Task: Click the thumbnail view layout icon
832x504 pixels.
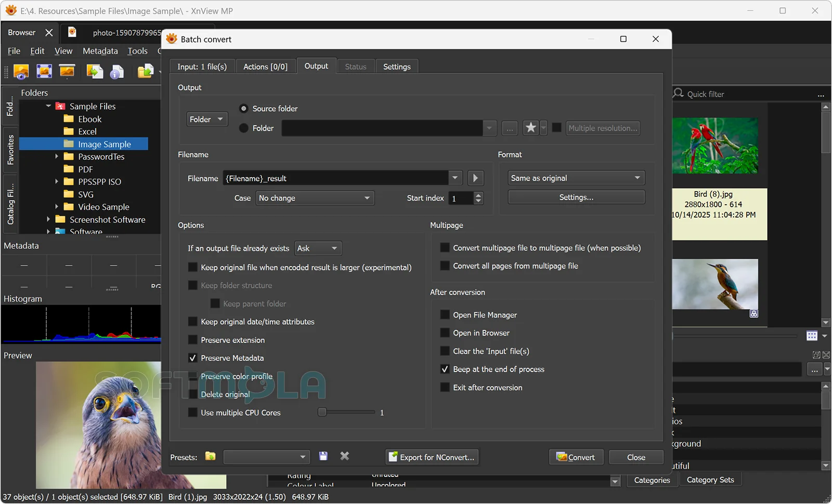Action: click(x=812, y=336)
